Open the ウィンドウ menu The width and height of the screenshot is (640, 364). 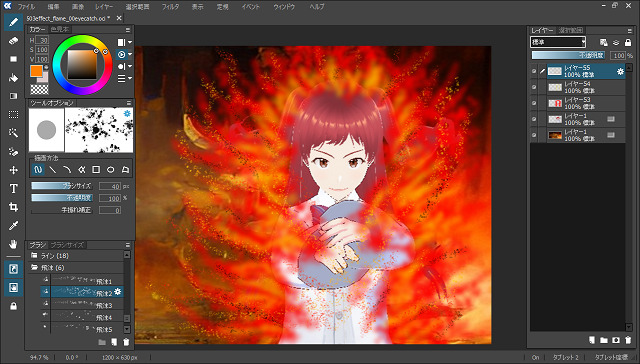pos(284,7)
